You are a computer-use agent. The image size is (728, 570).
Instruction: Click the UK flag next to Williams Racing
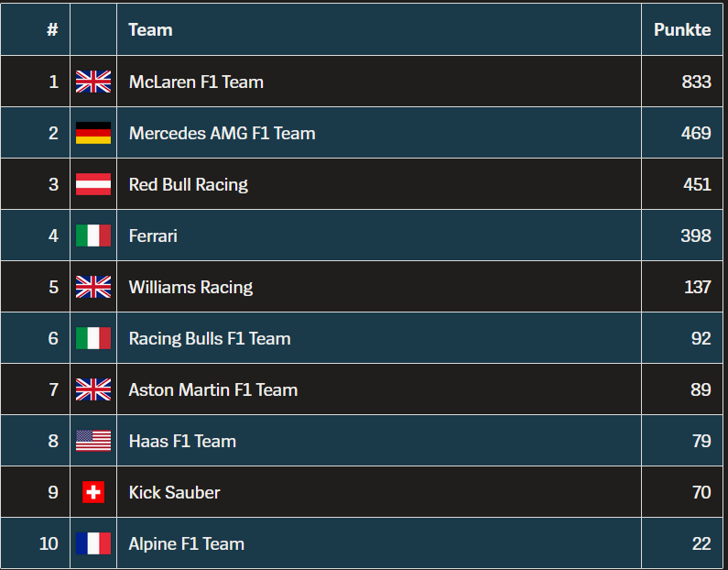click(93, 287)
